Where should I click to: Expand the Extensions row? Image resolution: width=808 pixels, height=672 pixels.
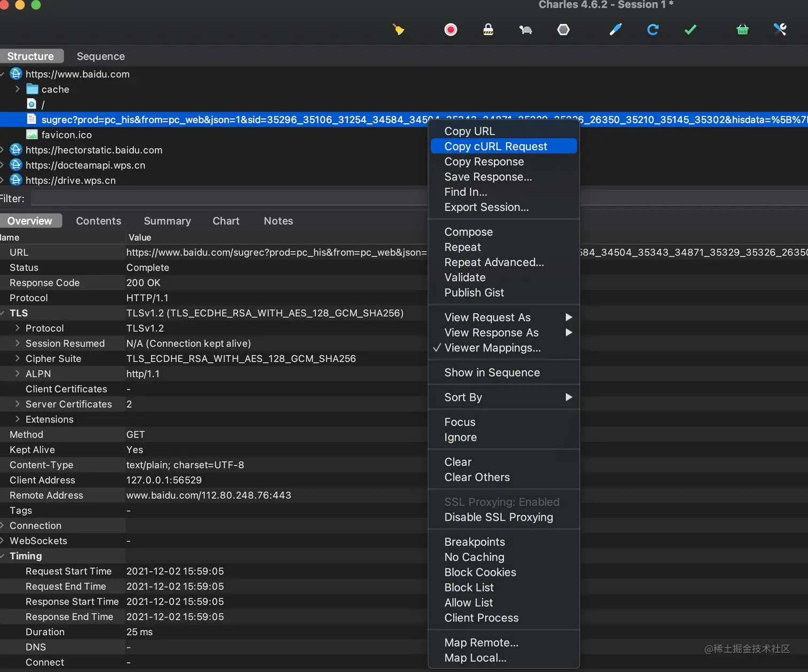point(18,419)
